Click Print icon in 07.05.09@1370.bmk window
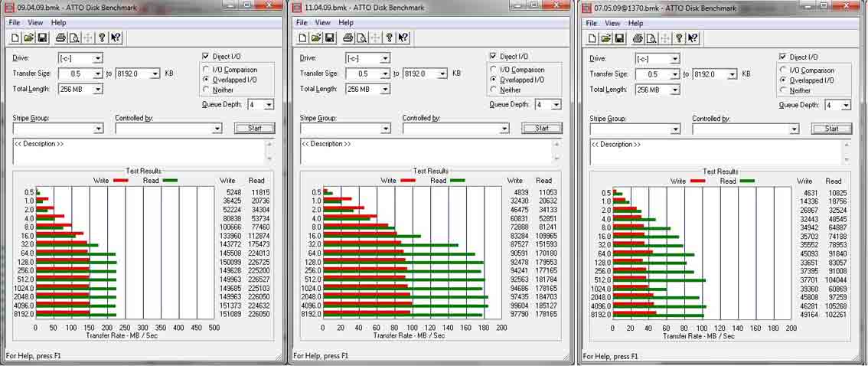 pos(638,38)
